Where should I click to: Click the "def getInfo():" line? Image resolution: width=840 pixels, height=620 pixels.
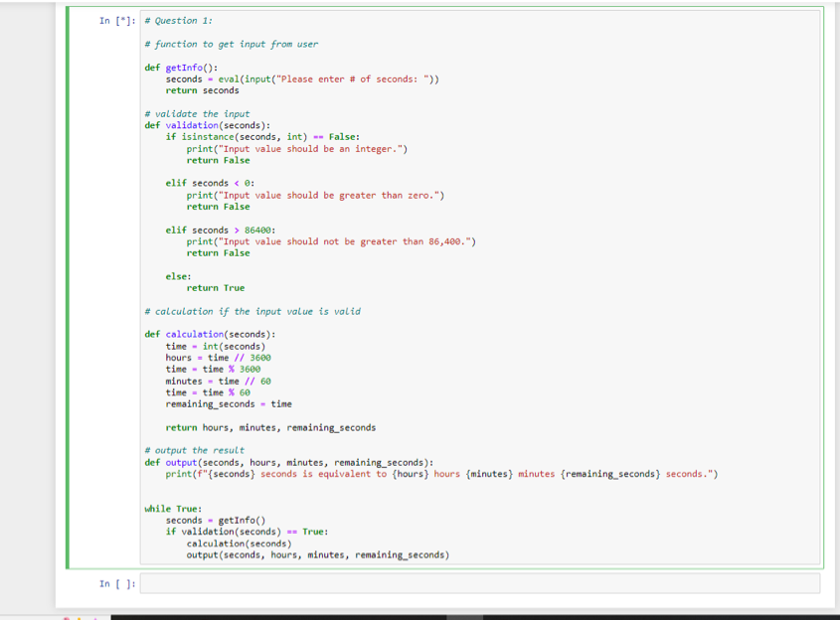coord(181,68)
